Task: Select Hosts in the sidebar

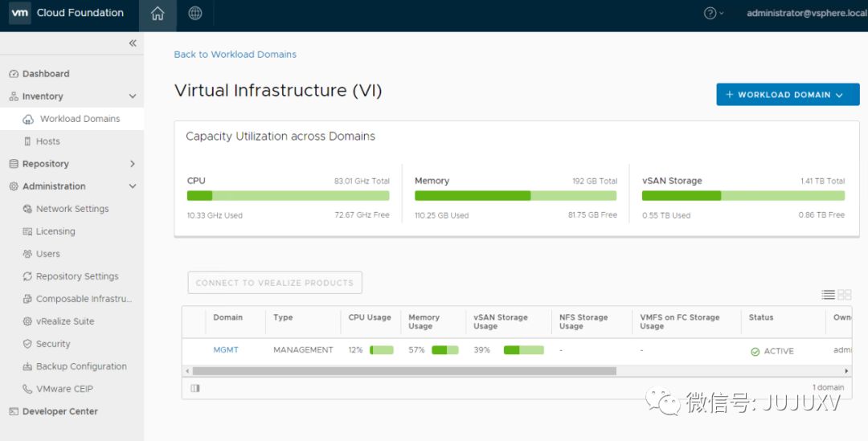Action: 47,141
